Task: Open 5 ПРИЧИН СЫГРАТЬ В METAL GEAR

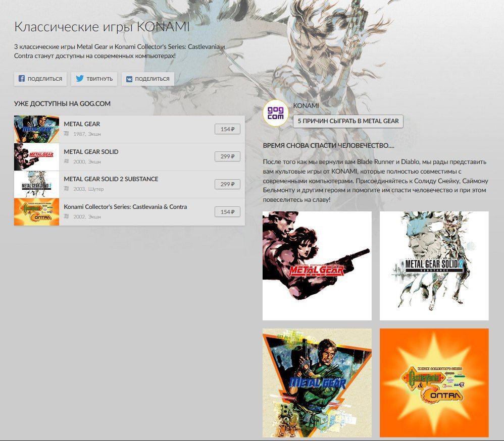Action: click(348, 121)
